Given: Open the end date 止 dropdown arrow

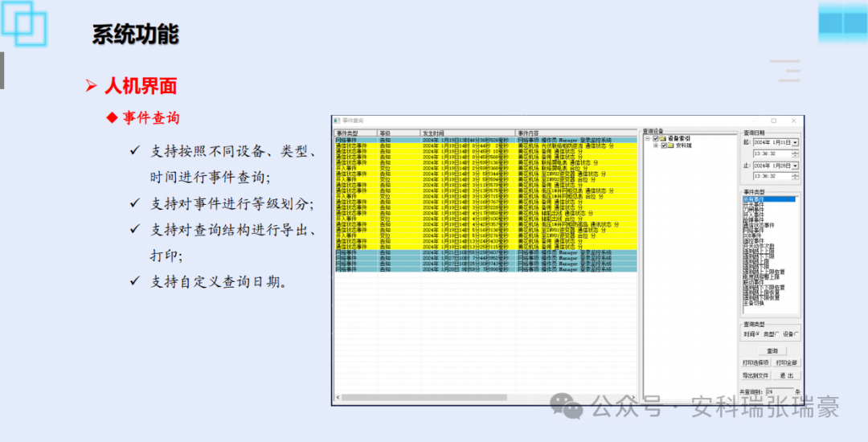Looking at the screenshot, I should point(796,166).
